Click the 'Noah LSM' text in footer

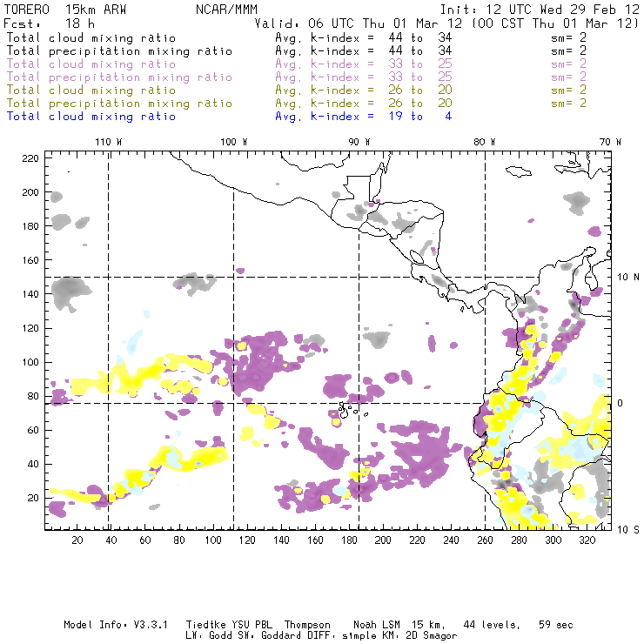tap(376, 625)
